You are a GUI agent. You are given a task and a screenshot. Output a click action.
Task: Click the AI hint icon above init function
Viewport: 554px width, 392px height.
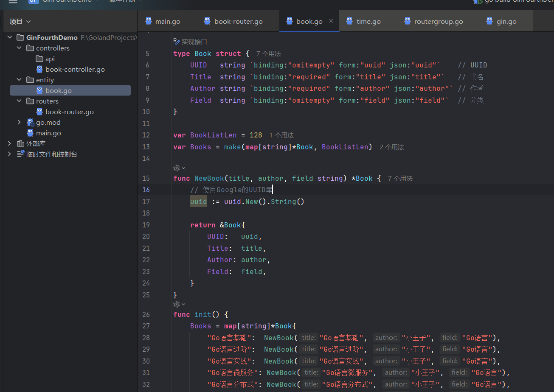point(177,304)
